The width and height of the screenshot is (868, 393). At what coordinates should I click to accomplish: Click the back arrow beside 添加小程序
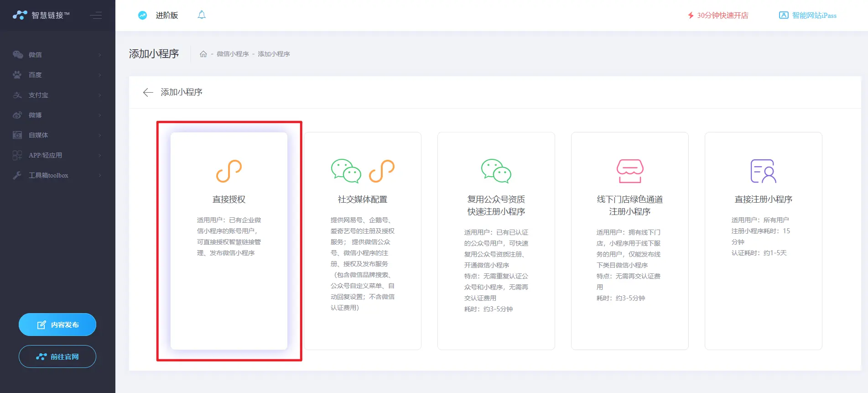(x=148, y=93)
